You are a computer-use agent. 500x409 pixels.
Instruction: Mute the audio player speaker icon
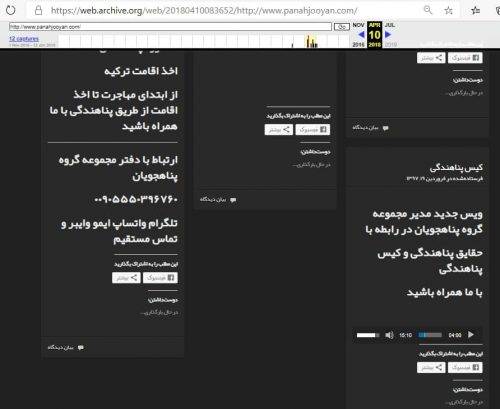[x=389, y=335]
